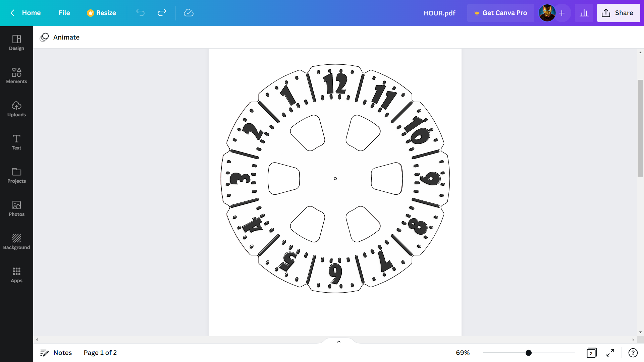The width and height of the screenshot is (644, 362).
Task: Toggle presentation fullscreen mode
Action: click(x=610, y=353)
